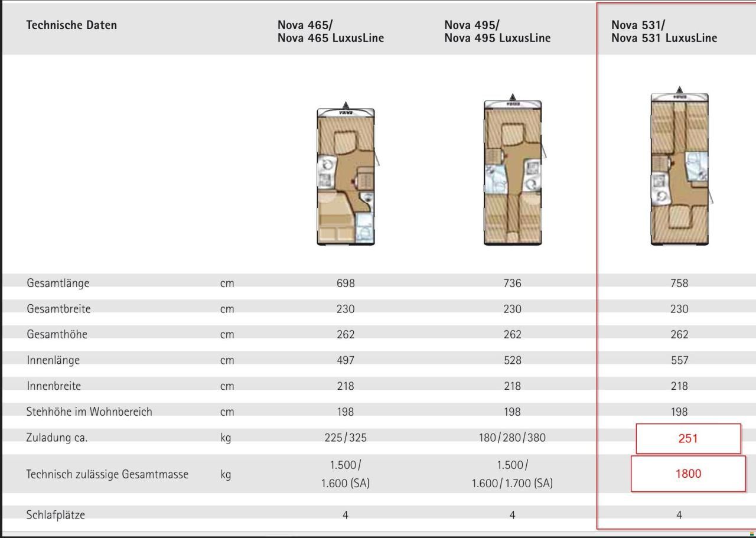
Task: Click the Gesamtbreite value 230 for Nova 465
Action: (346, 309)
